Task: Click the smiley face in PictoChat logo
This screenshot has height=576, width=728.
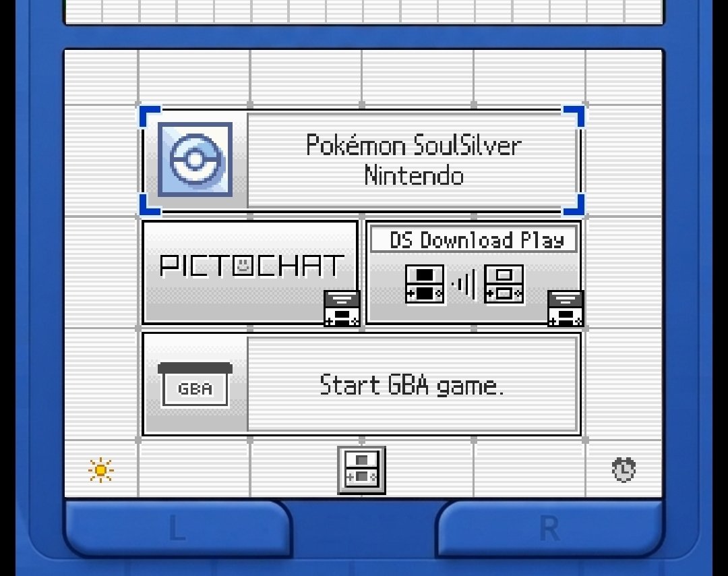Action: (x=243, y=266)
